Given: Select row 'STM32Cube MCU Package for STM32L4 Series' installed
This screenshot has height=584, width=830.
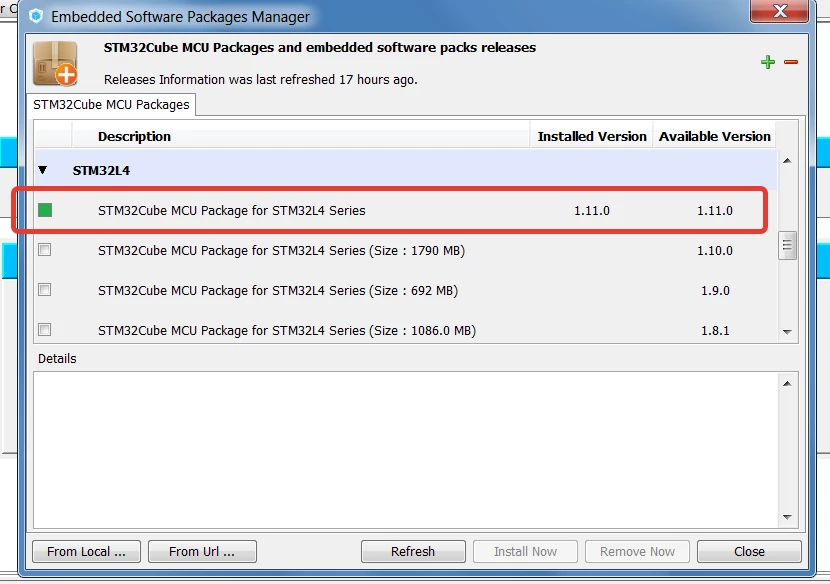Looking at the screenshot, I should pos(231,210).
